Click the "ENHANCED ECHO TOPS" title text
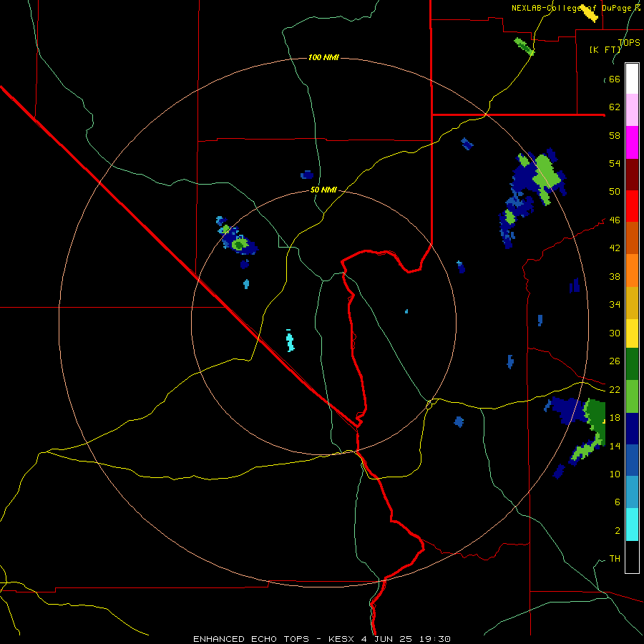644x644 pixels. tap(251, 639)
